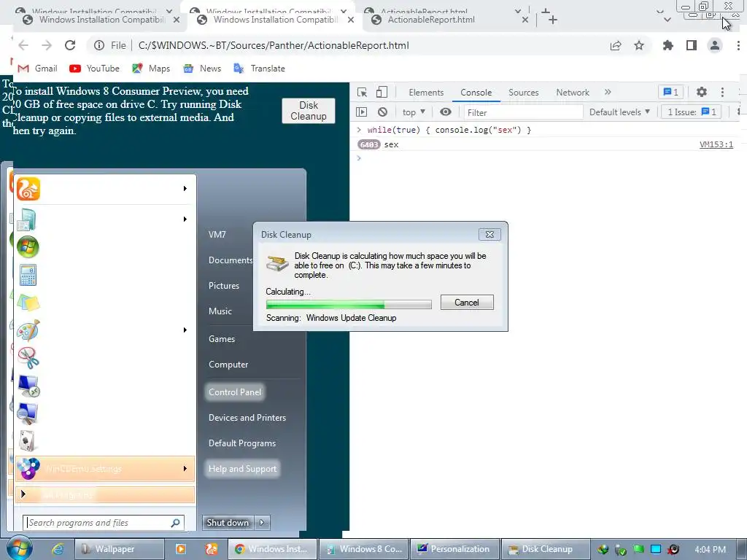The height and width of the screenshot is (560, 747).
Task: Expand the UC Browser jump list arrow
Action: (x=185, y=189)
